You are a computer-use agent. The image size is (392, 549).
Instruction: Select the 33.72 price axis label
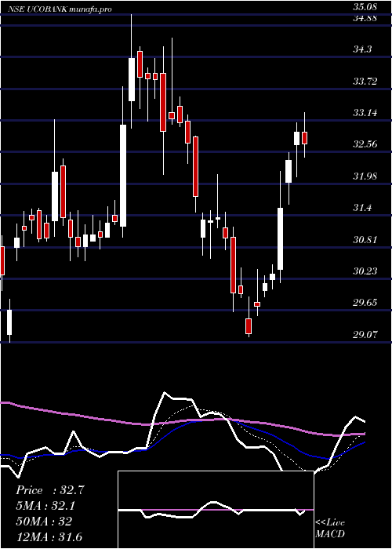coord(365,82)
